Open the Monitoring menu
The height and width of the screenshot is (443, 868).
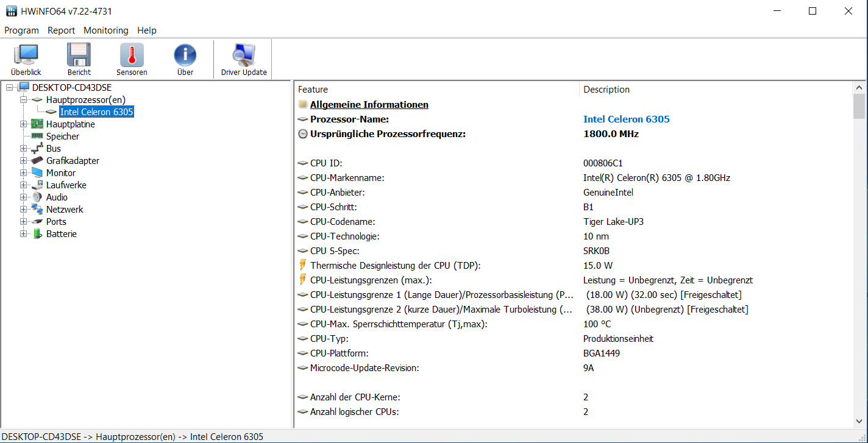click(x=106, y=30)
